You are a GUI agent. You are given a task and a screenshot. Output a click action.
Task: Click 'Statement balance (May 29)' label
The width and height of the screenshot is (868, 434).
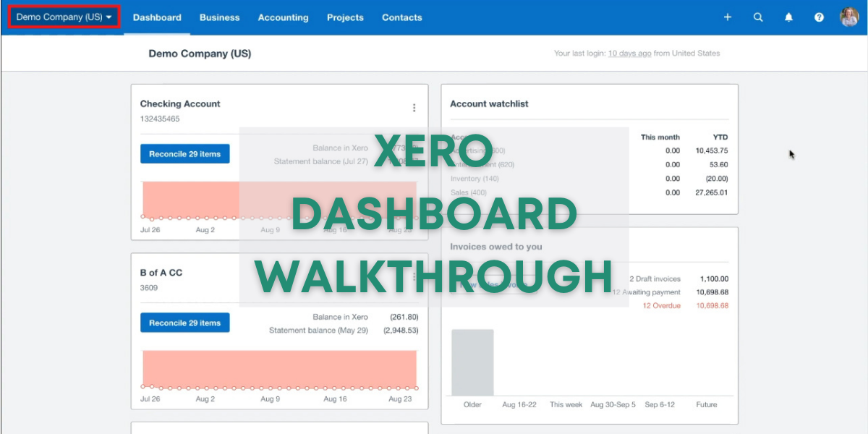coord(318,331)
